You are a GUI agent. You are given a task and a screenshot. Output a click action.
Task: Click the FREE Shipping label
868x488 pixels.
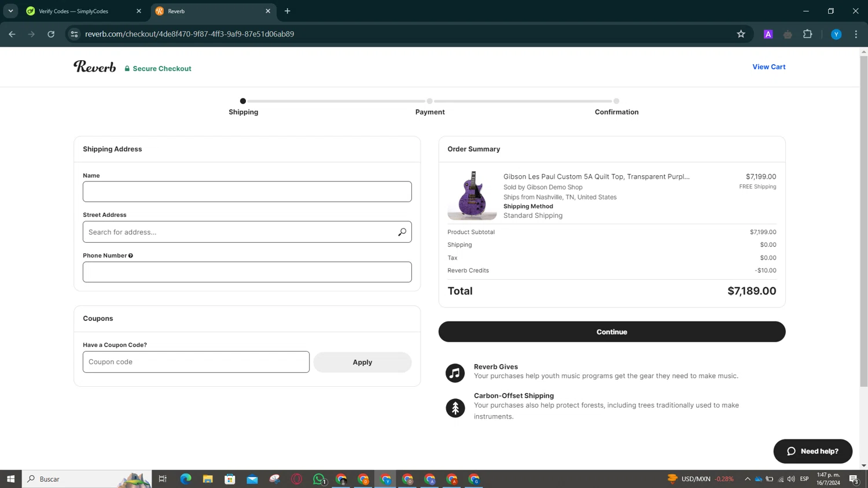point(757,187)
